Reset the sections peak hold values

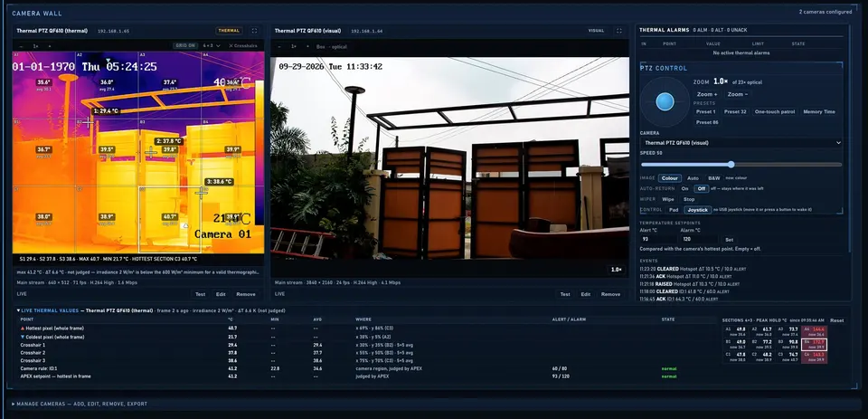tap(837, 320)
